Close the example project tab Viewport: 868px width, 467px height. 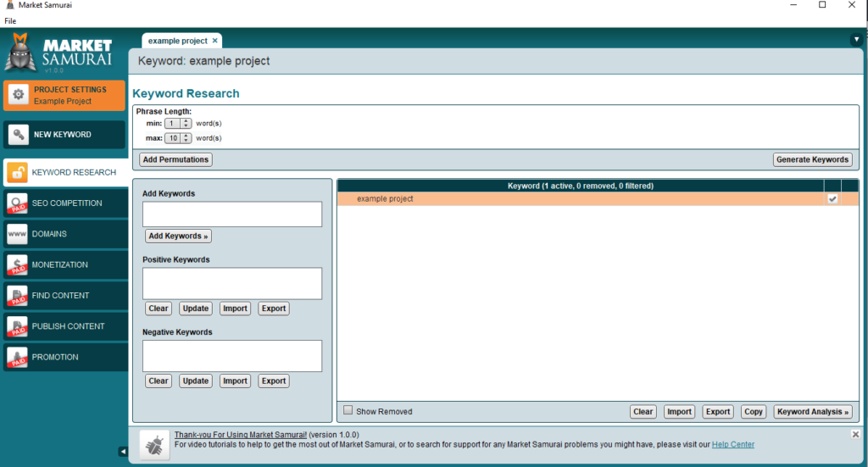[x=214, y=41]
